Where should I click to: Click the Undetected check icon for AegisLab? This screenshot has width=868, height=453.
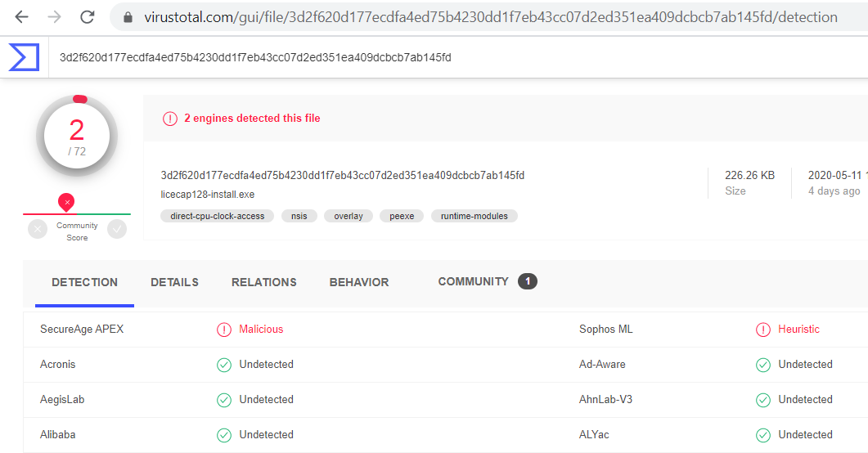point(223,400)
